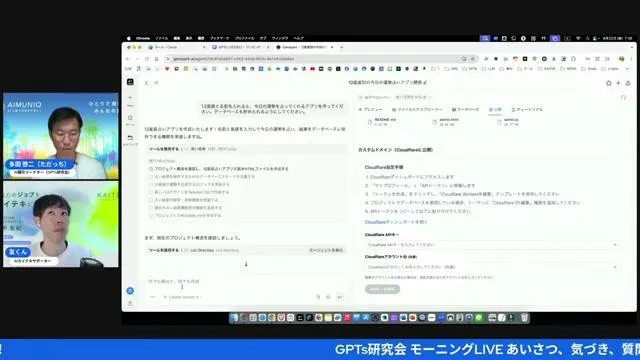Close the Genspark browser tab
Image resolution: width=640 pixels, height=360 pixels.
[332, 47]
